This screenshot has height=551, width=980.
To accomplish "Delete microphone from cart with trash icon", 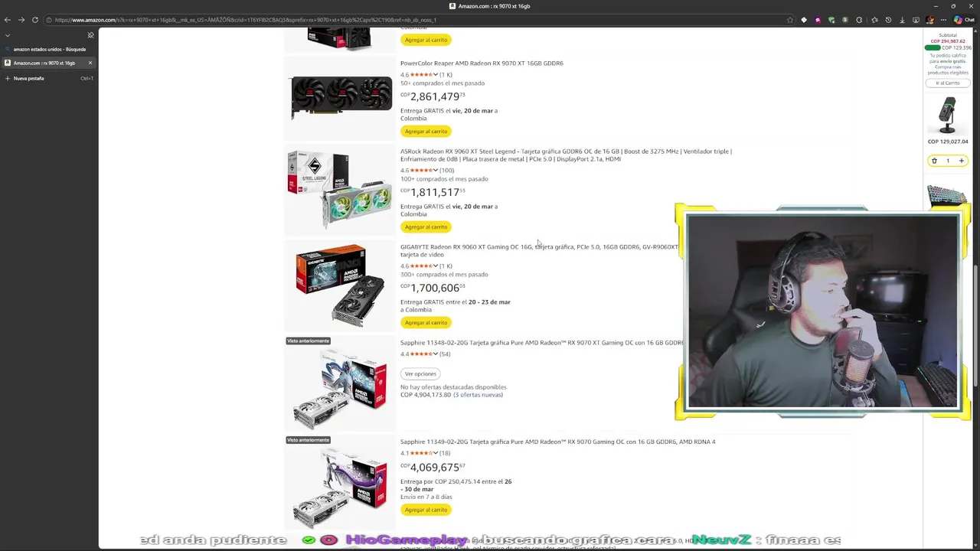I will pyautogui.click(x=934, y=161).
